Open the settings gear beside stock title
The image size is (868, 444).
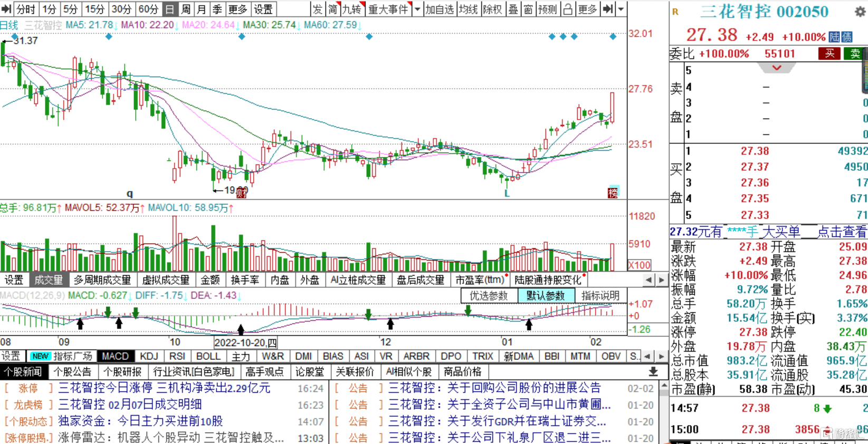(x=860, y=11)
